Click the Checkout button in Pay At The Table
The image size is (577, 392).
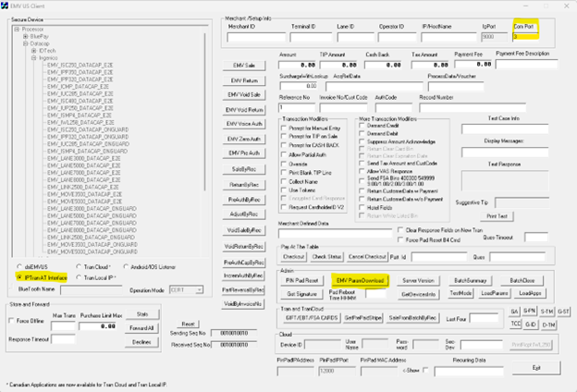[x=294, y=256]
